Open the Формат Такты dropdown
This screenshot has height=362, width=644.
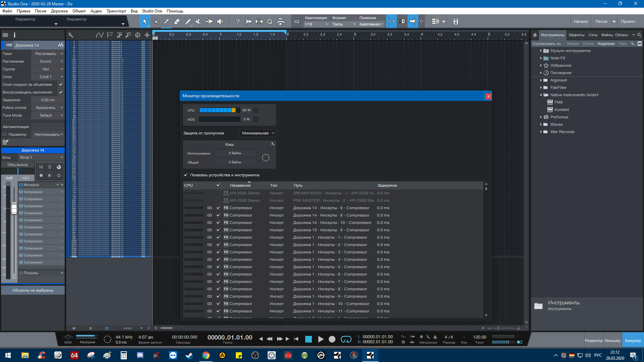click(x=344, y=24)
